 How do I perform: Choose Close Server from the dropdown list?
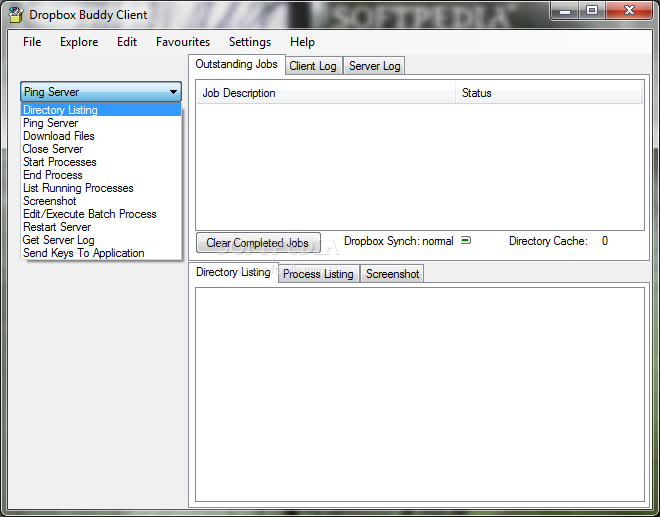pyautogui.click(x=101, y=149)
